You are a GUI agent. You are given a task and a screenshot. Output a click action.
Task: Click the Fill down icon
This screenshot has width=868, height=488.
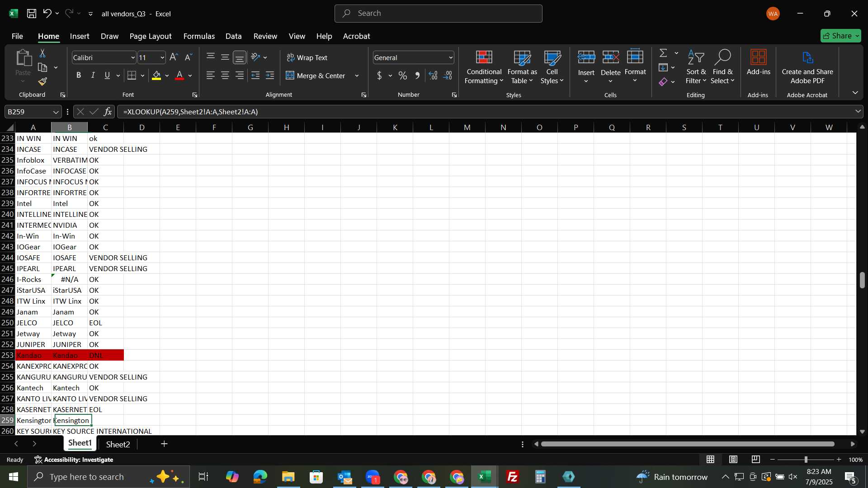[x=663, y=68]
